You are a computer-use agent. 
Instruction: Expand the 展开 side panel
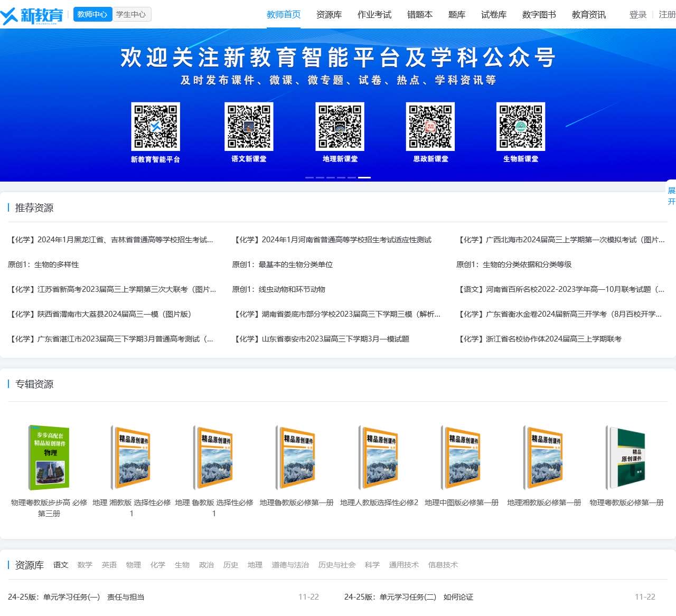pyautogui.click(x=671, y=196)
